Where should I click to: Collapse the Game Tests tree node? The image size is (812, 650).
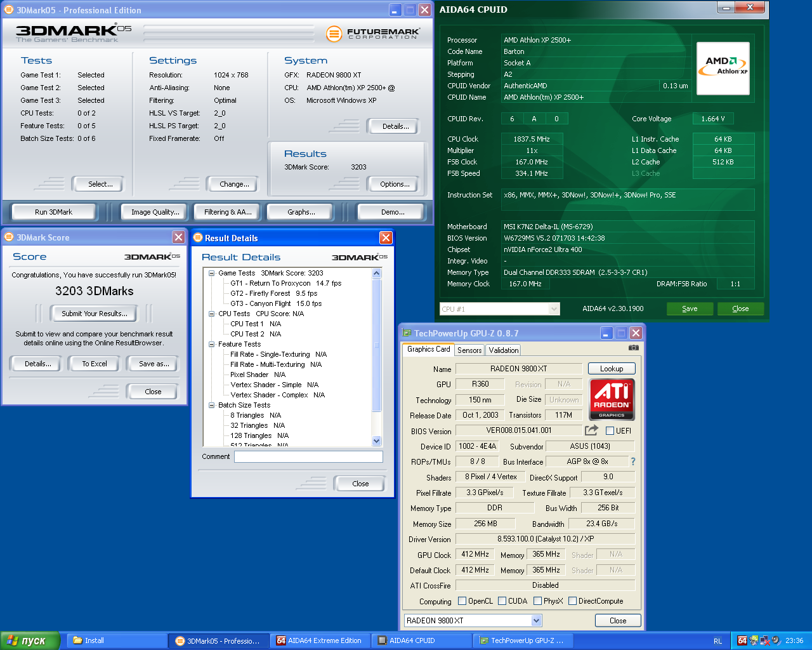pos(212,273)
